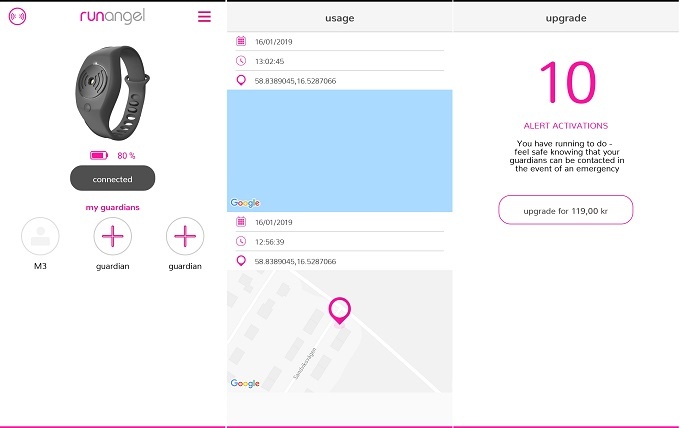Select the usage header tab
The image size is (680, 428).
point(339,18)
